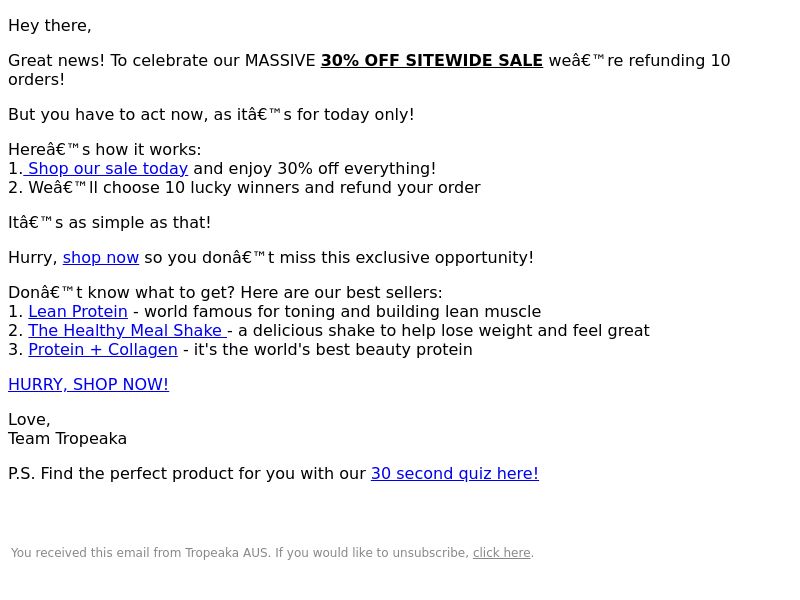Viewport: 800px width, 600px height.
Task: Click the 'But you have to act now' line
Action: pos(211,114)
